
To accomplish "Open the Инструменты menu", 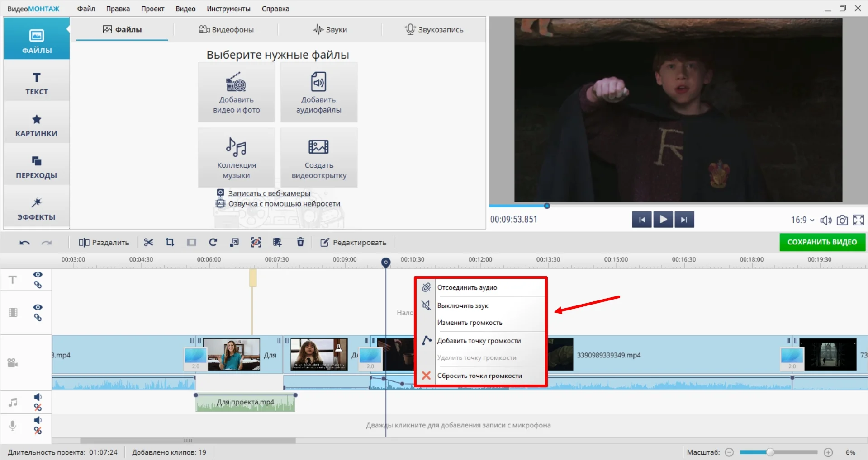I will [228, 9].
